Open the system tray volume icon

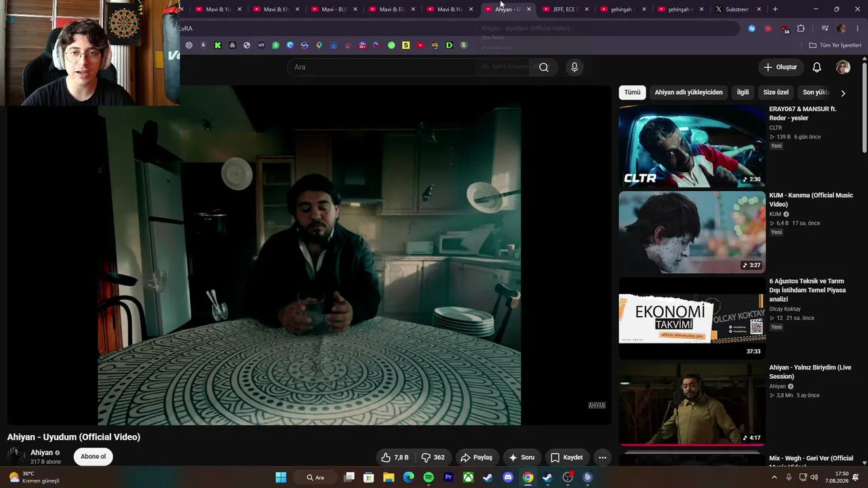coord(814,477)
